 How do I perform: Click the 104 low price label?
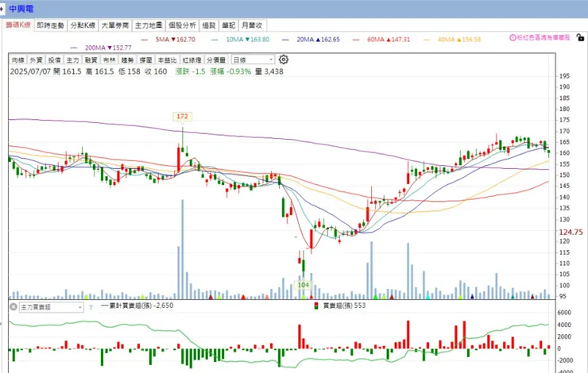coord(303,285)
